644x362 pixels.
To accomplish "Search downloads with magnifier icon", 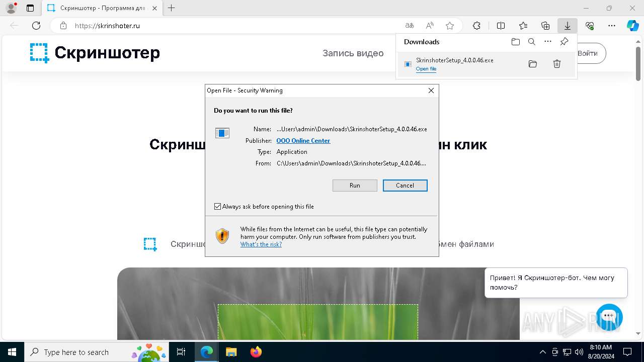I will 532,42.
